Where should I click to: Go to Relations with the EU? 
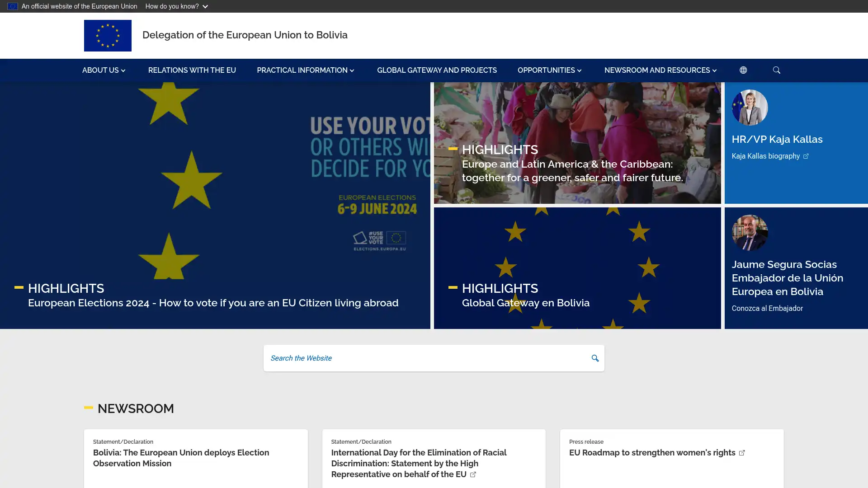pos(192,70)
